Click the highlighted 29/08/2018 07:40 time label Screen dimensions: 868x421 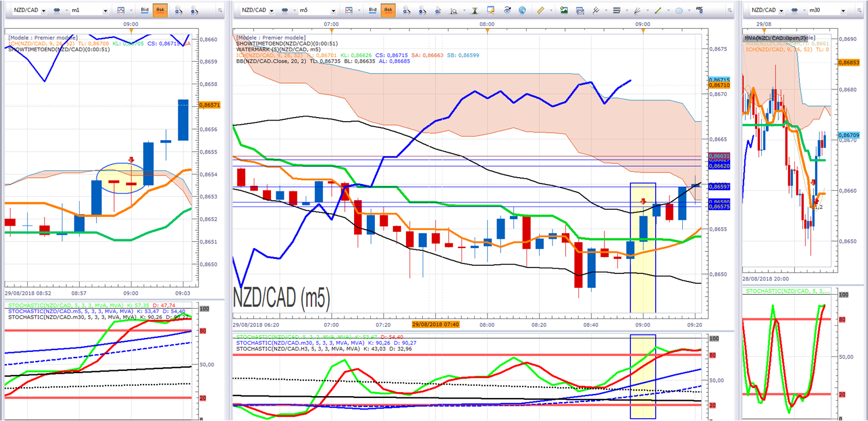(x=435, y=325)
